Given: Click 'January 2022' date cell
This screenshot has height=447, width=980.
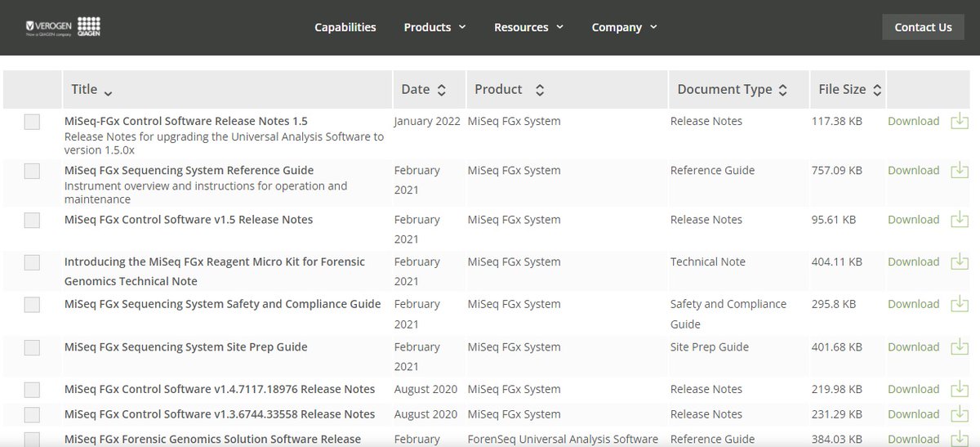Looking at the screenshot, I should 427,121.
